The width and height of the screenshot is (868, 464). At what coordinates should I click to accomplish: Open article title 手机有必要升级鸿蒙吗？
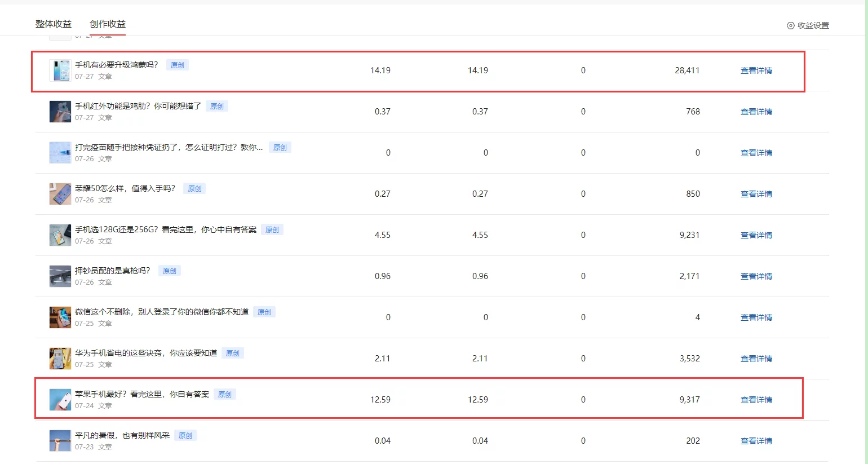[x=117, y=65]
